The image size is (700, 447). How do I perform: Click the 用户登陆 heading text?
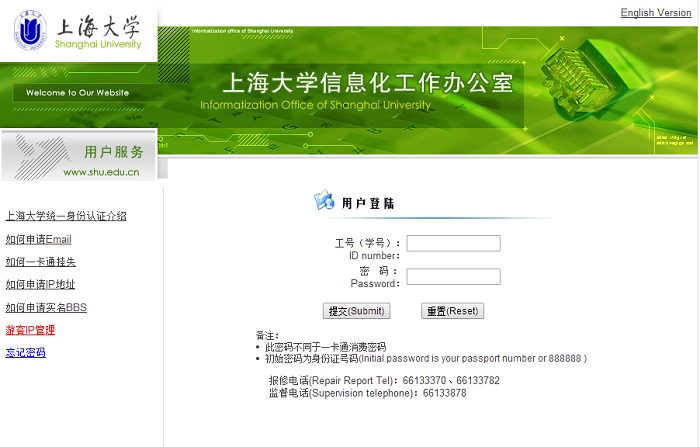click(368, 204)
